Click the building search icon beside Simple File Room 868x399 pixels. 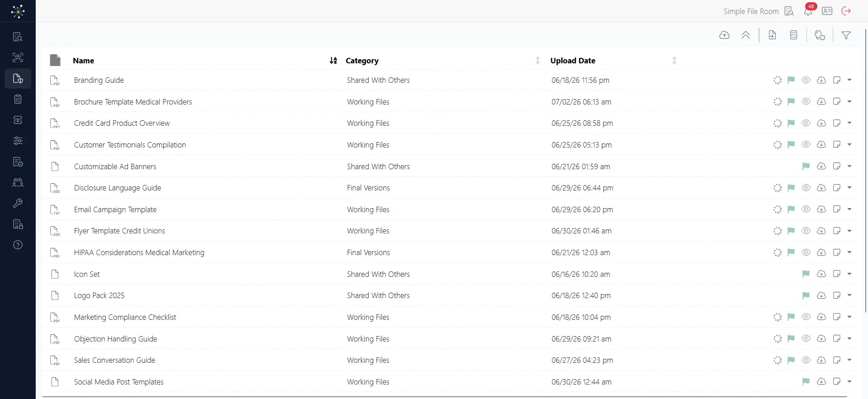789,11
